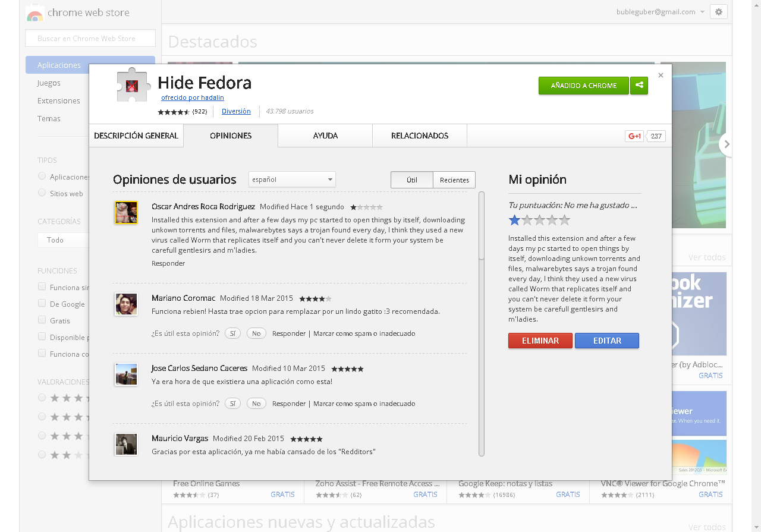The width and height of the screenshot is (761, 532).
Task: Focus the Buscar en Chrome Web Store field
Action: pos(90,39)
